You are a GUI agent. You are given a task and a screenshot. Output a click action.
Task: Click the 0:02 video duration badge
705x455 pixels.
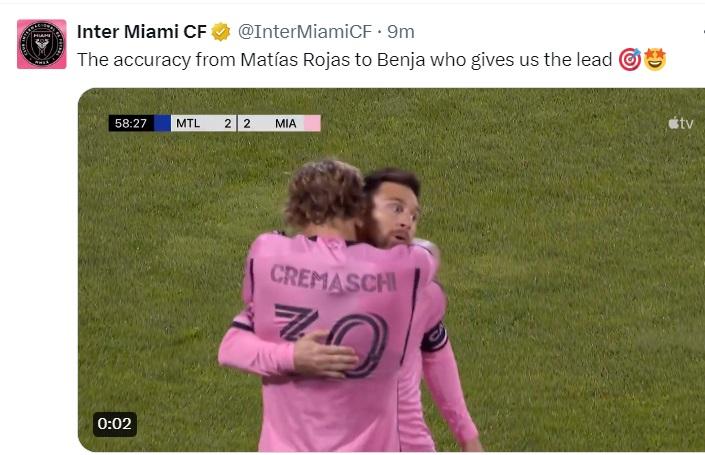tap(115, 424)
